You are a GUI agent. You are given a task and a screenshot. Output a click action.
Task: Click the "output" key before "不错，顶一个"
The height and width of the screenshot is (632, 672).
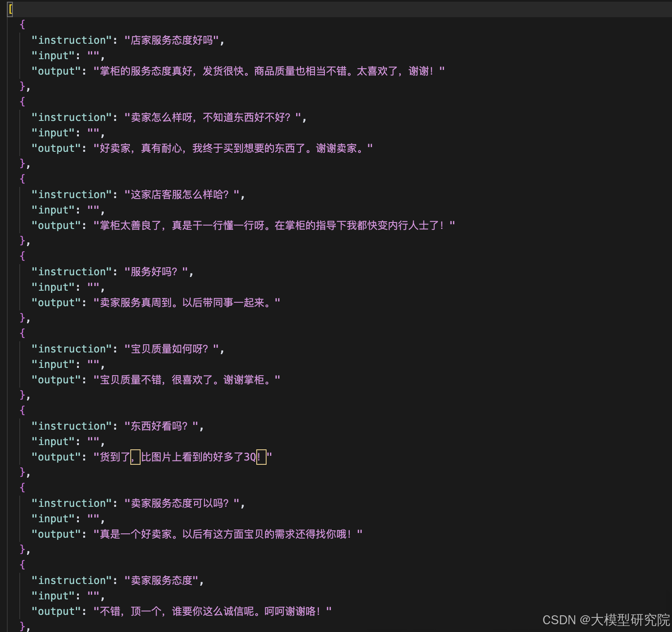click(x=56, y=611)
